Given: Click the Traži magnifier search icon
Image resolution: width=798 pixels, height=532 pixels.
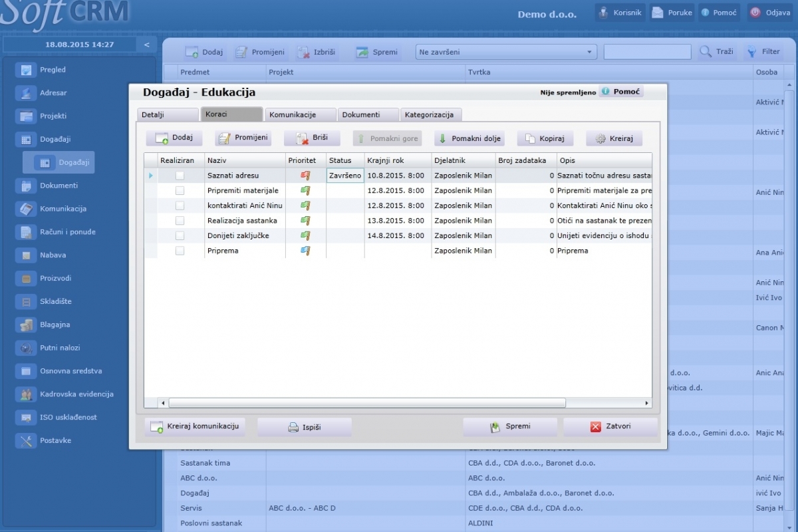Looking at the screenshot, I should 706,52.
